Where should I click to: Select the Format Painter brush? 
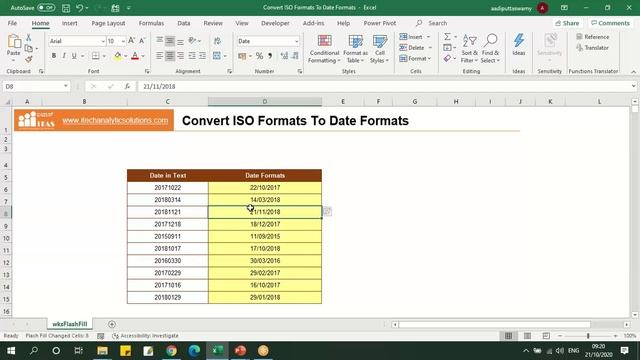click(x=29, y=59)
